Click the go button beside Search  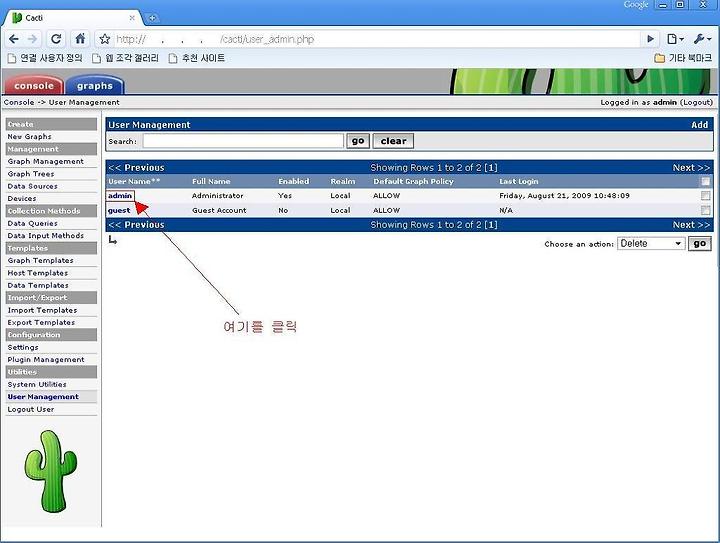click(358, 141)
